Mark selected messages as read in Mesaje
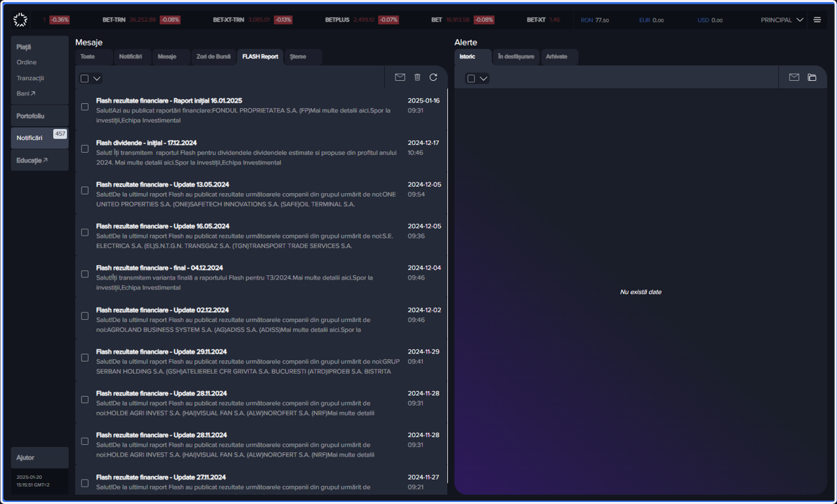The width and height of the screenshot is (837, 504). [400, 77]
